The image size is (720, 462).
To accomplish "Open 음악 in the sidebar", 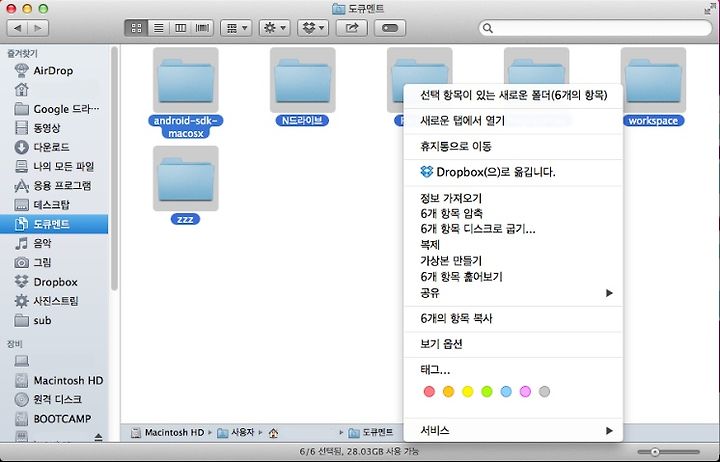I will pyautogui.click(x=54, y=243).
